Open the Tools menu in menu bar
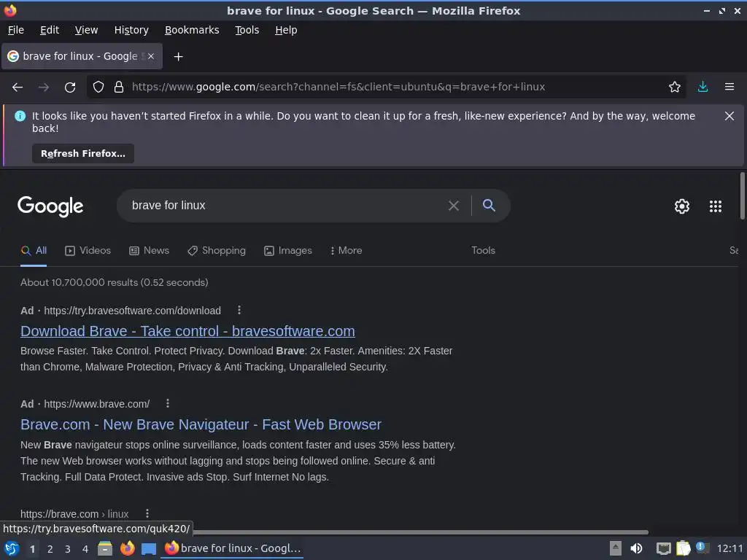The height and width of the screenshot is (560, 747). coord(247,30)
